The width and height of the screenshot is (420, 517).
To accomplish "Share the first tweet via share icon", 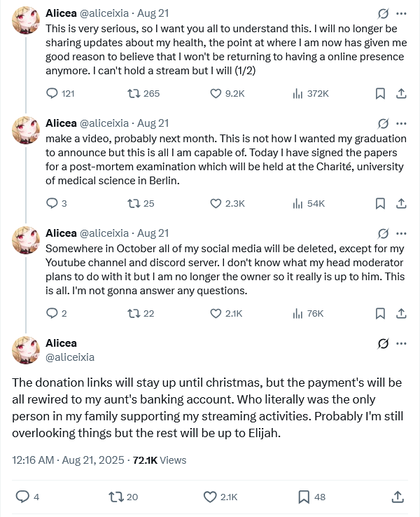I will coord(402,93).
